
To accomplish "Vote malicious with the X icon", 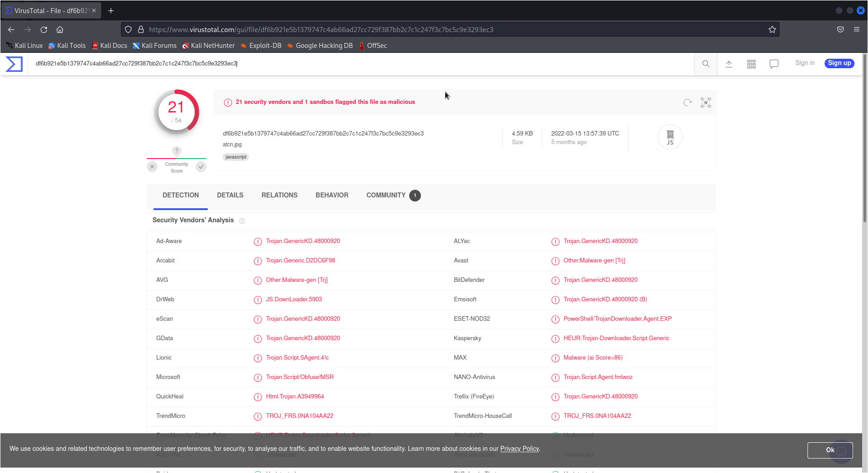I will tap(152, 167).
